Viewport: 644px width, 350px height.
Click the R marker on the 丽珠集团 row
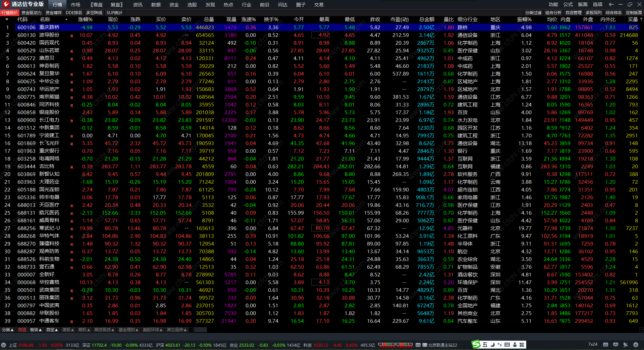72,298
